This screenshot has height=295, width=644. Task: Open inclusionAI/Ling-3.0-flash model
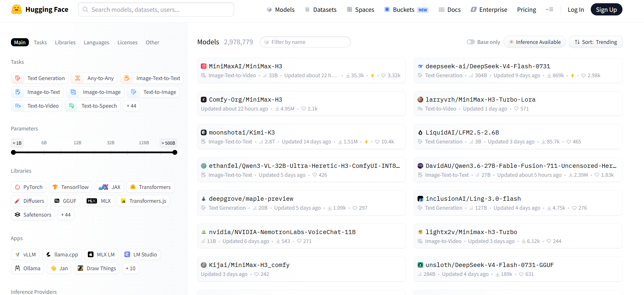pos(518,203)
